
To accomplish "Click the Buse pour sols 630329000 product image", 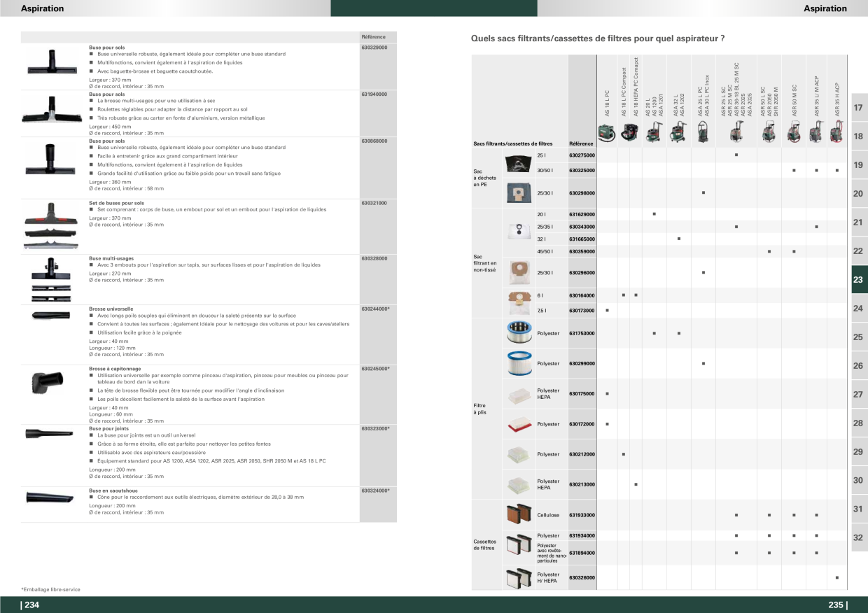I will tap(52, 62).
